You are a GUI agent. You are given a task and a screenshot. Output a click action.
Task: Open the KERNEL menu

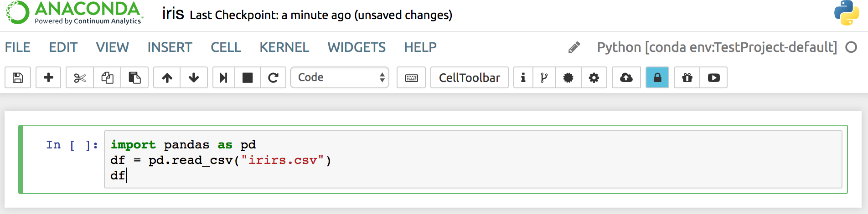tap(284, 47)
